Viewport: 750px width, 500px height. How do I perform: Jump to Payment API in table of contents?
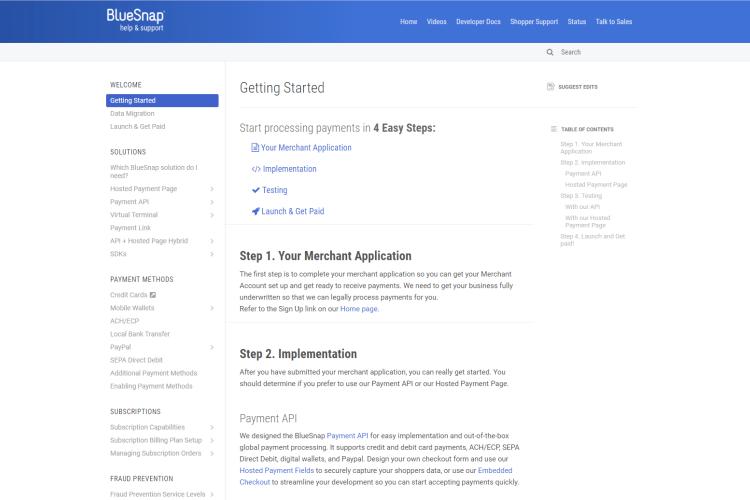point(583,174)
